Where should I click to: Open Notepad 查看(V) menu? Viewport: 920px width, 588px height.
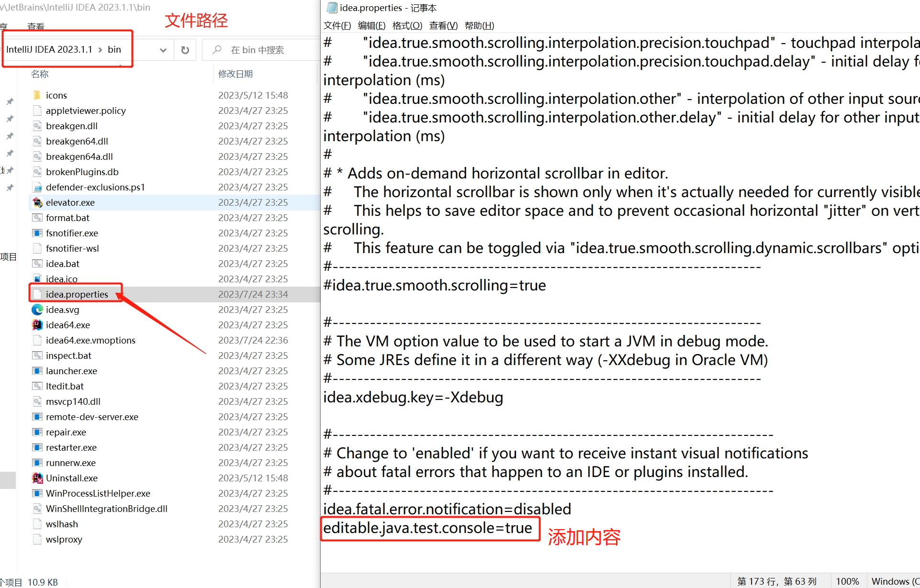(x=444, y=25)
